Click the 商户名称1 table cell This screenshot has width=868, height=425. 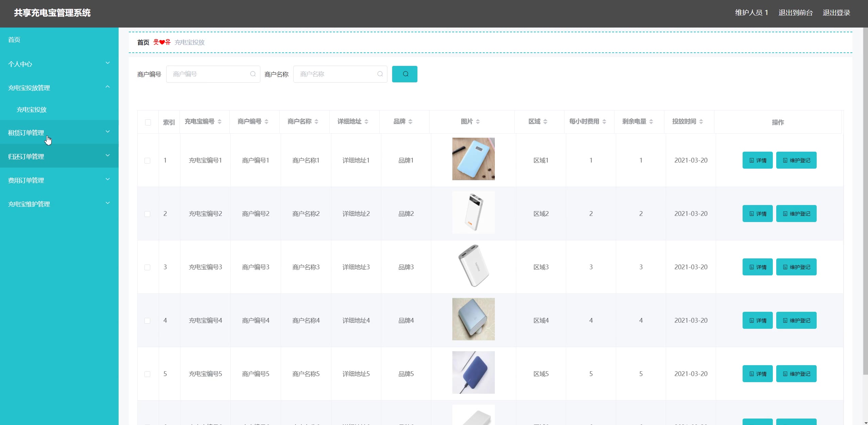point(306,160)
